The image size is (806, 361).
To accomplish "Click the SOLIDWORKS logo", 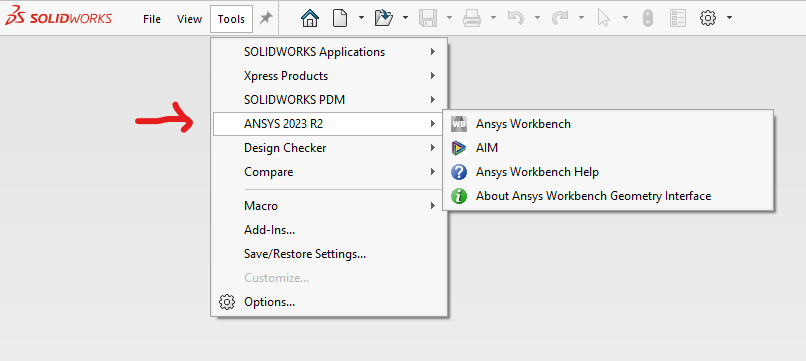I will pos(58,18).
